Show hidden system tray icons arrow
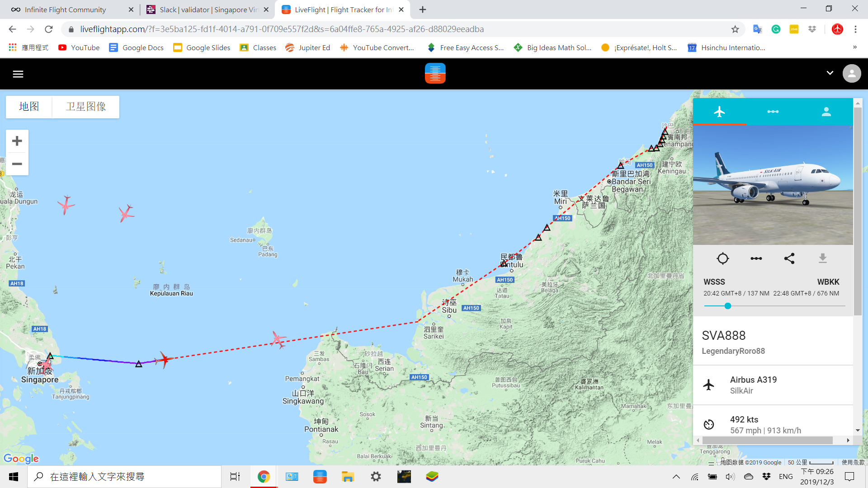 coord(676,477)
